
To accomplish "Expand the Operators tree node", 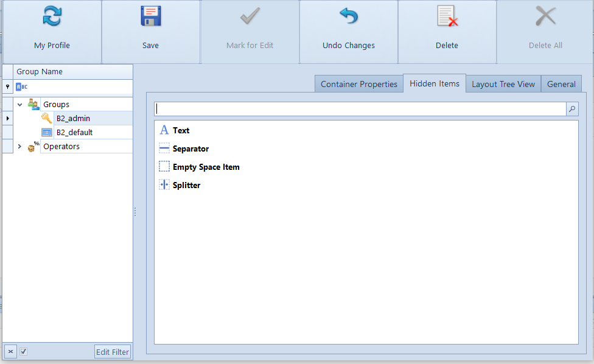I will tap(19, 146).
